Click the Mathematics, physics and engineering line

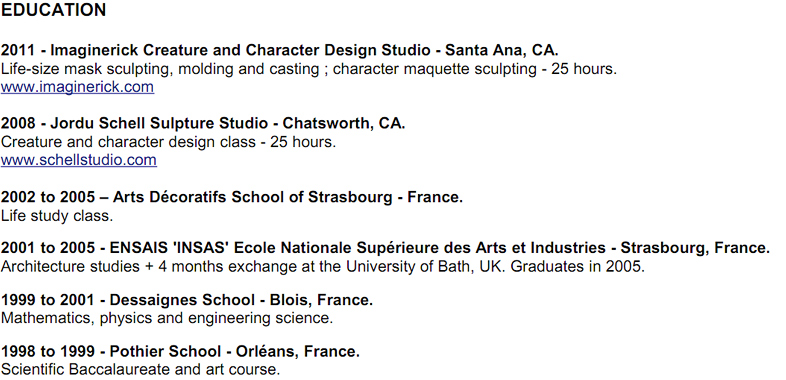pos(167,318)
